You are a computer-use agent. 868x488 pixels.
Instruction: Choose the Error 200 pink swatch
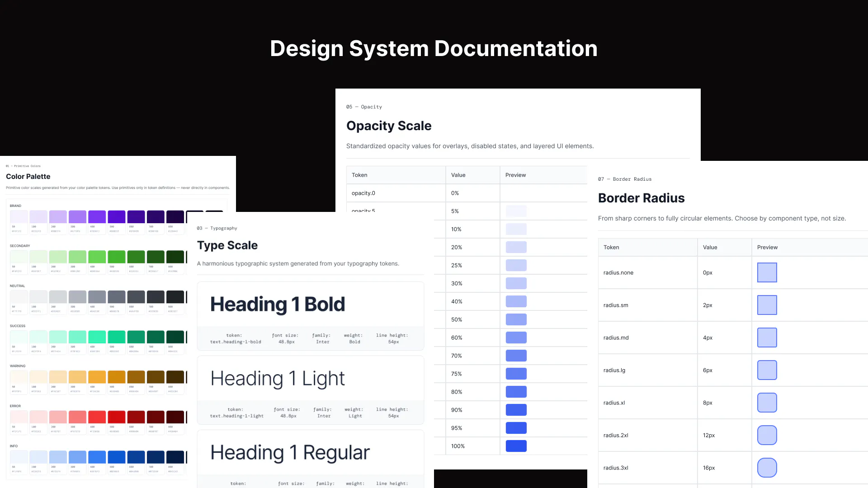58,417
